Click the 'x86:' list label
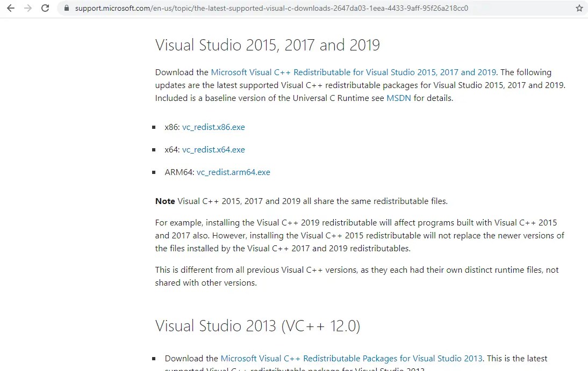 pyautogui.click(x=172, y=127)
